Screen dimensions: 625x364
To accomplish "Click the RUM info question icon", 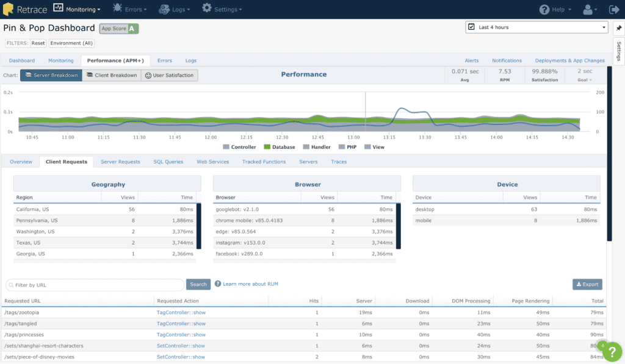I will tap(218, 284).
